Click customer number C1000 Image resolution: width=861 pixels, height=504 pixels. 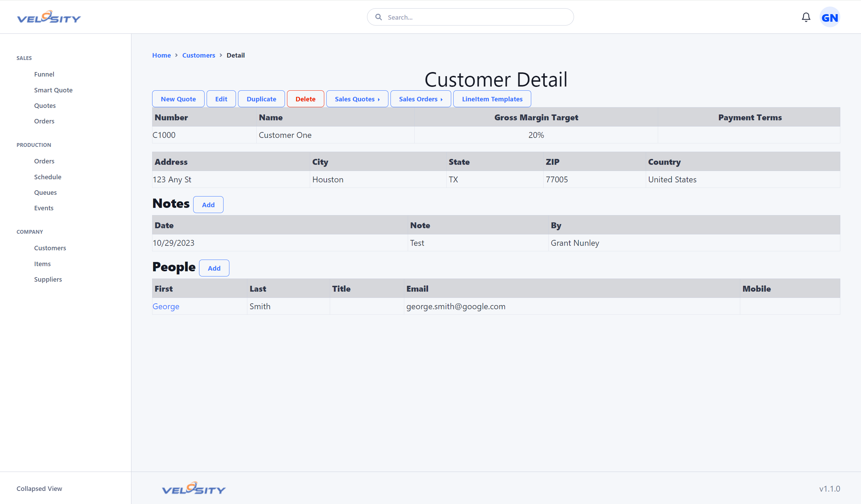pyautogui.click(x=164, y=135)
